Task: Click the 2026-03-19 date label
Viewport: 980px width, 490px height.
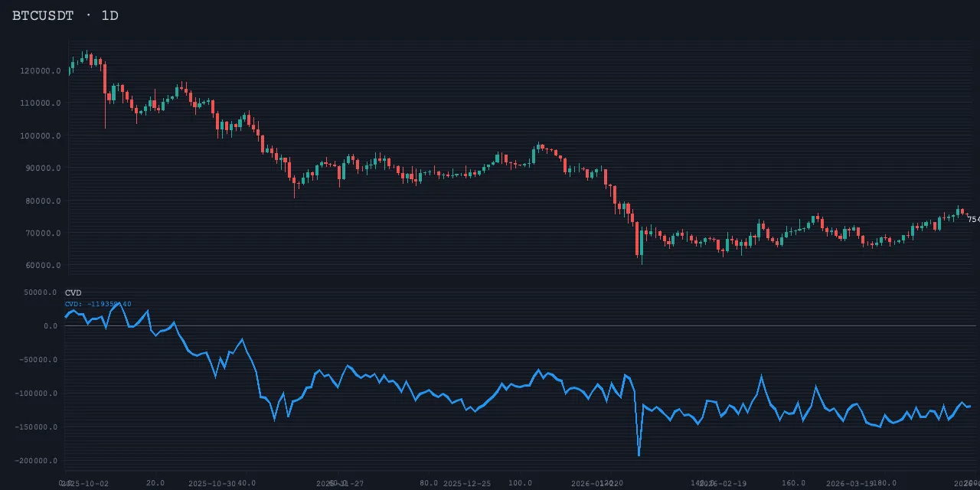Action: [x=850, y=483]
